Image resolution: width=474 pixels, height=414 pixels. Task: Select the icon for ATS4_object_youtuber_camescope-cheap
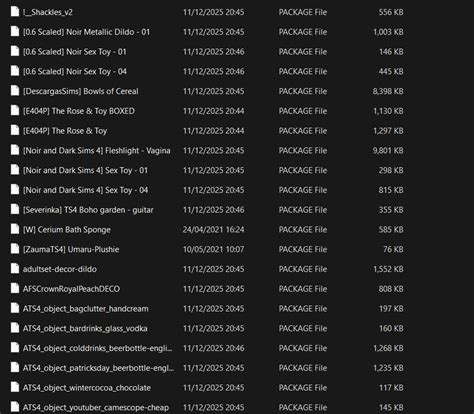[15, 407]
